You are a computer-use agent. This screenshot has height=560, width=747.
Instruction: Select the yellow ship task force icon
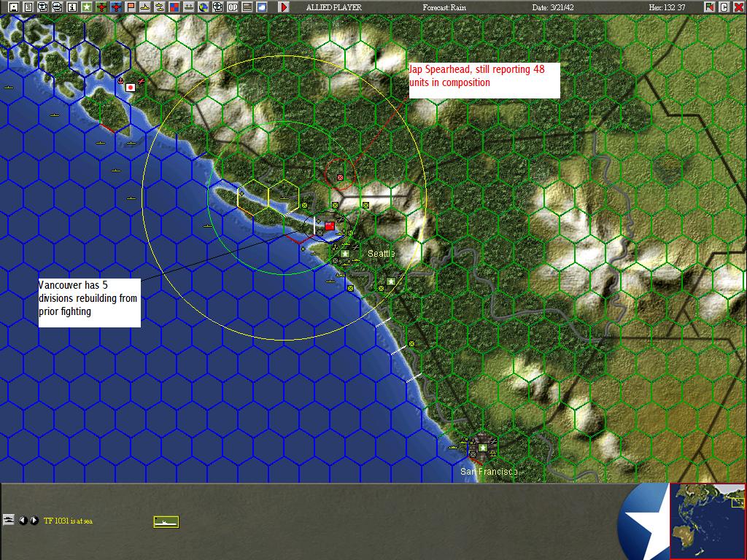click(x=144, y=7)
